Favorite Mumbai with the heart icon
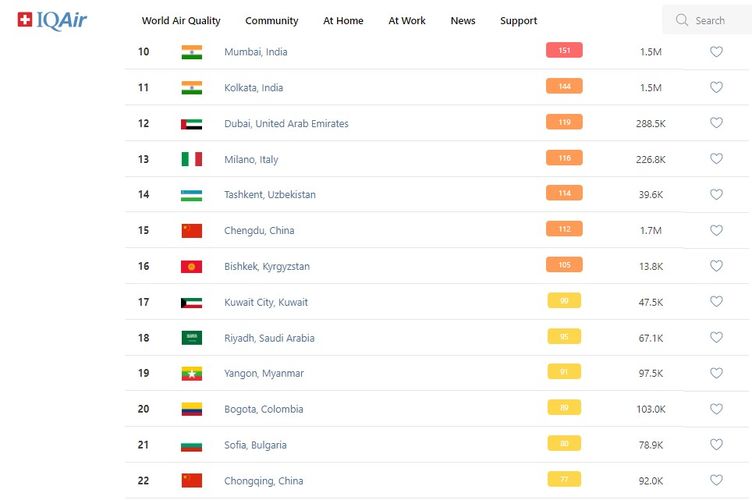The image size is (752, 500). pyautogui.click(x=716, y=52)
